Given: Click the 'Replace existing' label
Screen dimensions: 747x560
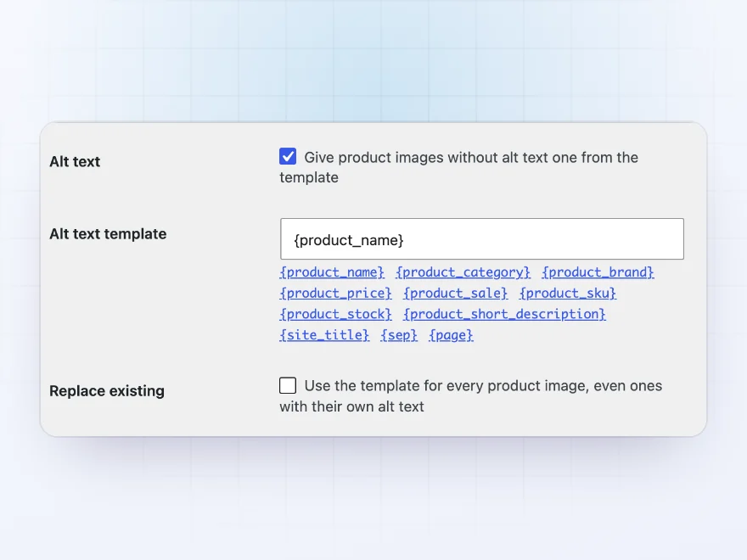Looking at the screenshot, I should coord(107,391).
